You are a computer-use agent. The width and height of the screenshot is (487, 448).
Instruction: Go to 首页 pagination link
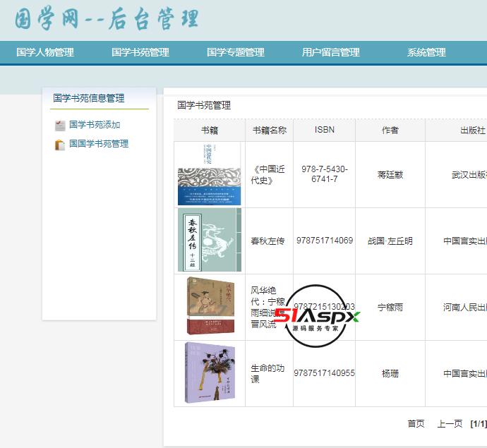point(416,423)
